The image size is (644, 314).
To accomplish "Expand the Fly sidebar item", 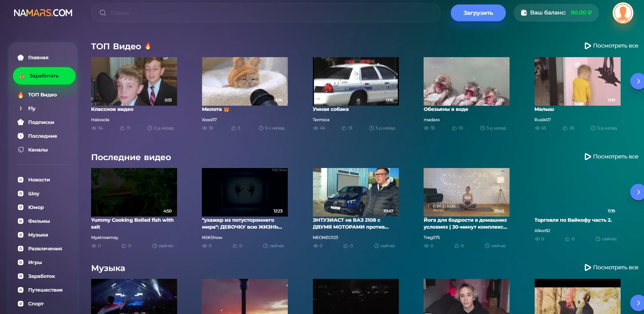I will tap(21, 108).
